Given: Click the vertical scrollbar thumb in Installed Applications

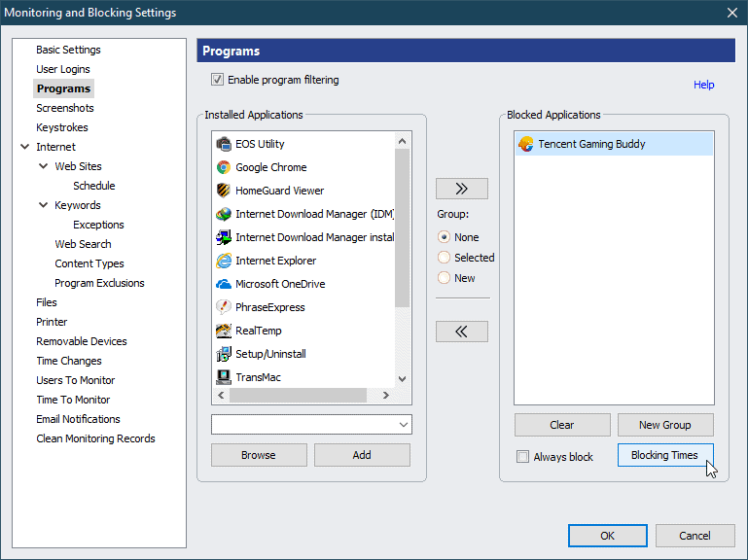Looking at the screenshot, I should pyautogui.click(x=402, y=228).
